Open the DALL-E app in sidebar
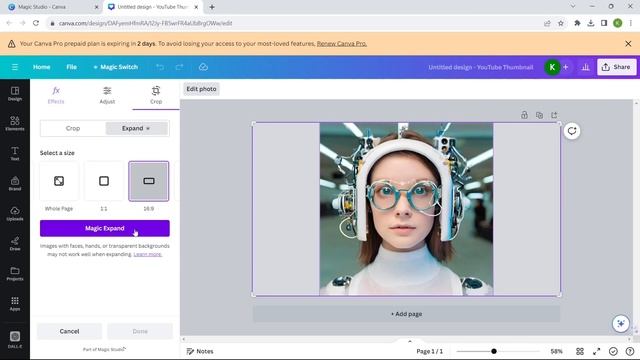This screenshot has width=640, height=360. tap(15, 339)
